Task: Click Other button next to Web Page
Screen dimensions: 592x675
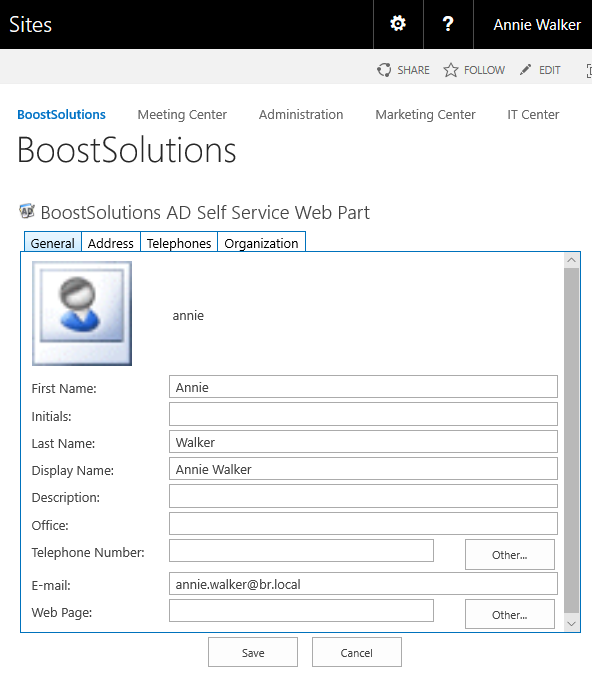Action: 510,614
